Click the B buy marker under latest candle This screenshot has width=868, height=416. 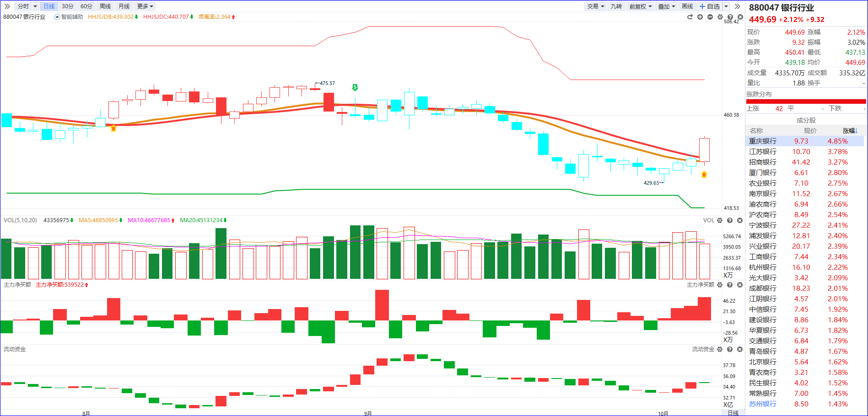[704, 175]
